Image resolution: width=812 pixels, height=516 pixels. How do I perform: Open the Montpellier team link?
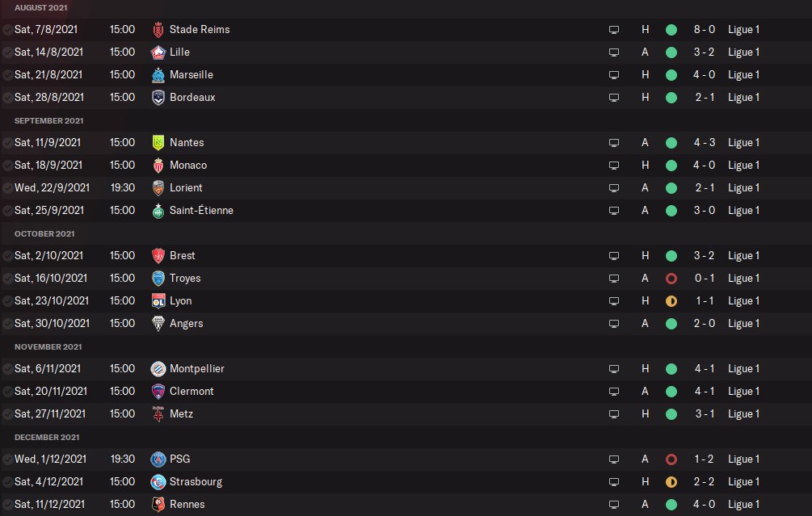click(x=197, y=369)
